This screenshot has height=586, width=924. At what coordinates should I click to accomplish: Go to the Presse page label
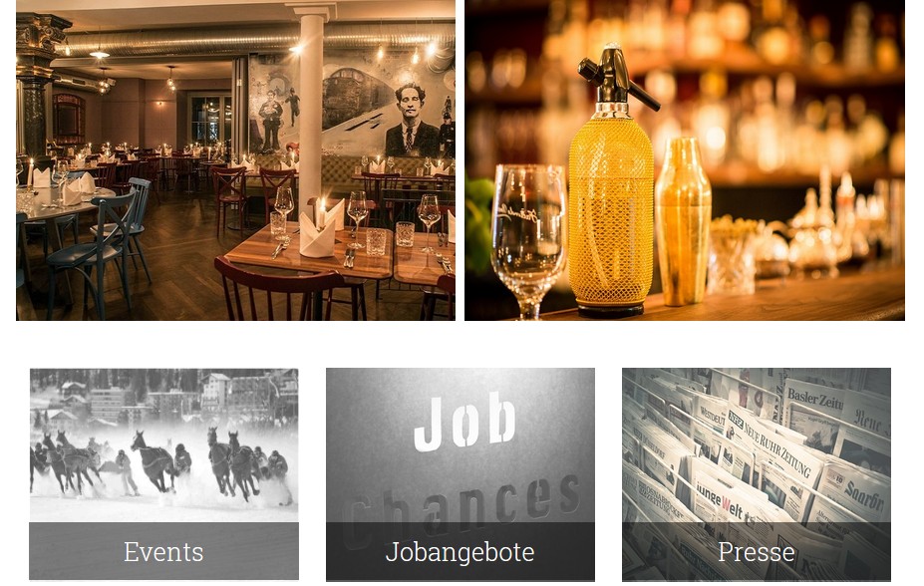click(757, 552)
